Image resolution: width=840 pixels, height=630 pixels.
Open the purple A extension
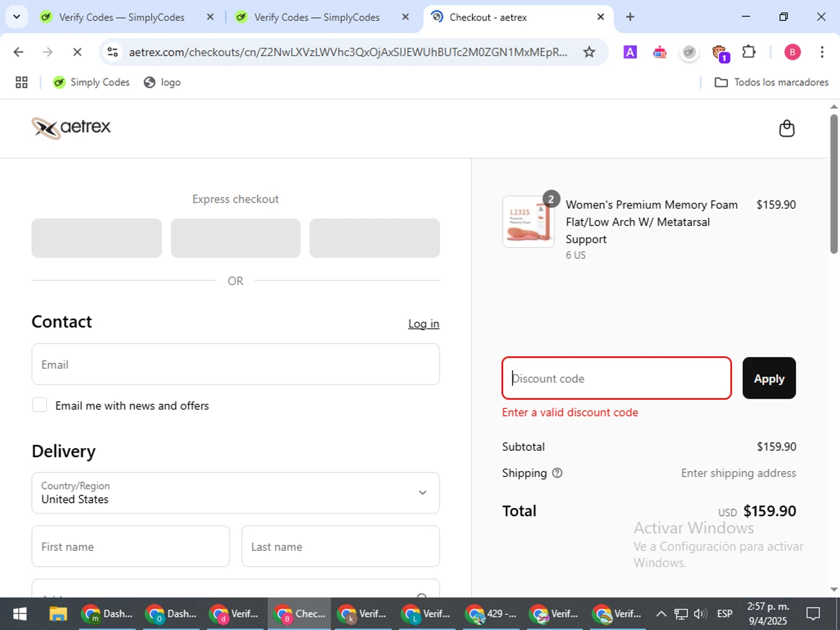pos(630,52)
